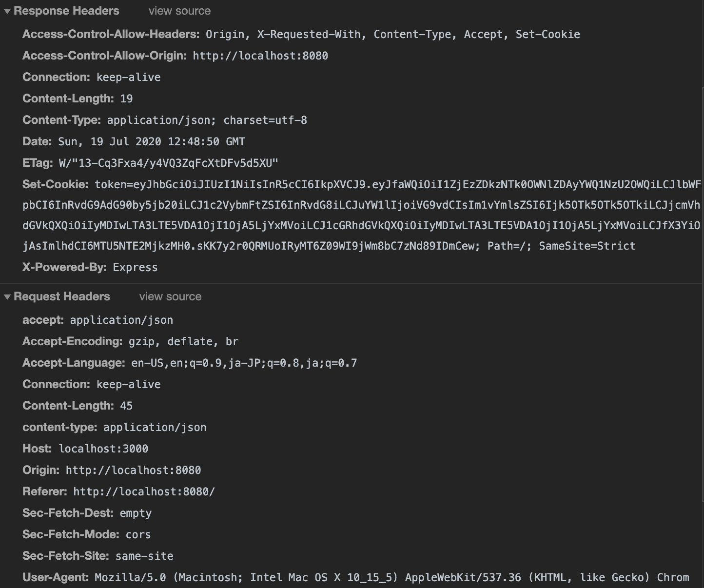Image resolution: width=704 pixels, height=588 pixels.
Task: Collapse the Request Headers section triangle
Action: (x=7, y=297)
